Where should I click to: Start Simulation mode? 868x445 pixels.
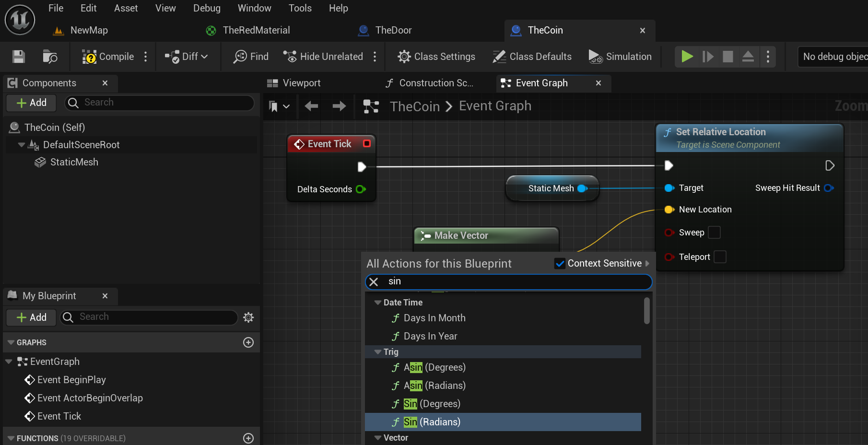tap(620, 57)
